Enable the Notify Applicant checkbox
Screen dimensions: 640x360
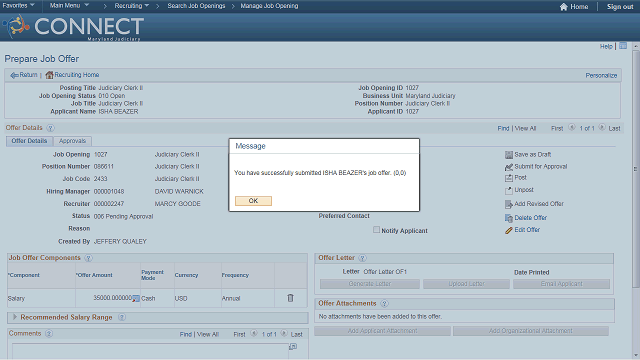tap(376, 230)
